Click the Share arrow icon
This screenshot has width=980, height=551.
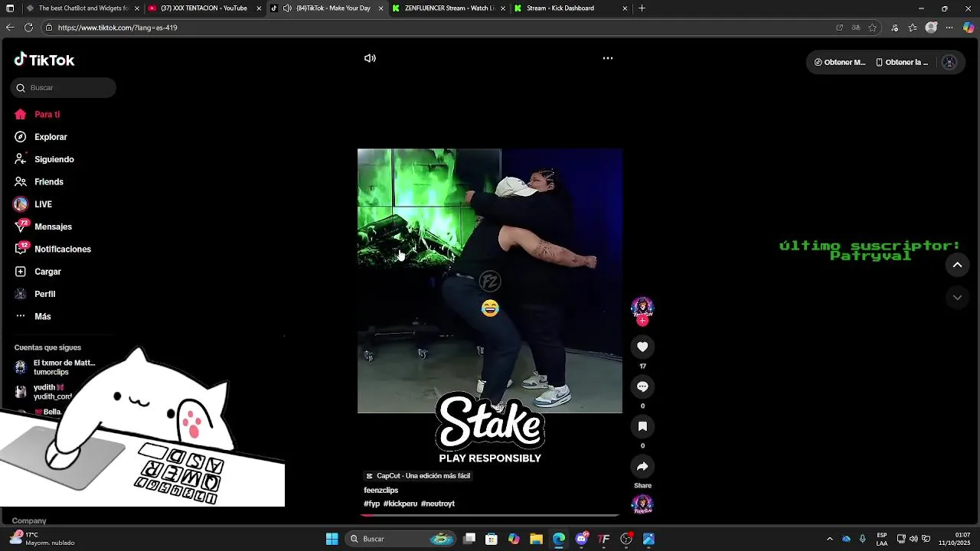(642, 466)
